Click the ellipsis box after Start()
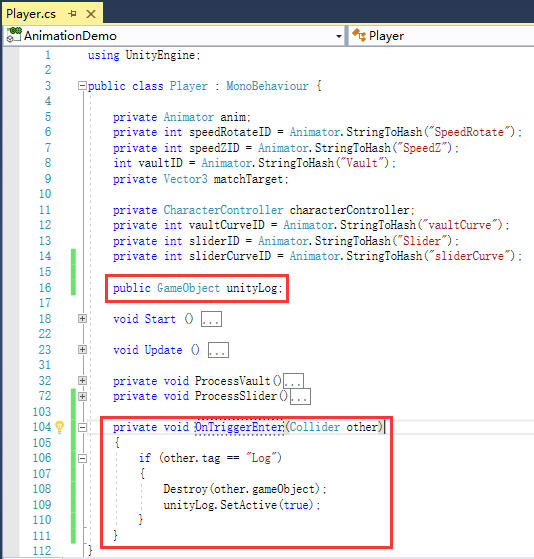The image size is (534, 559). pos(211,319)
